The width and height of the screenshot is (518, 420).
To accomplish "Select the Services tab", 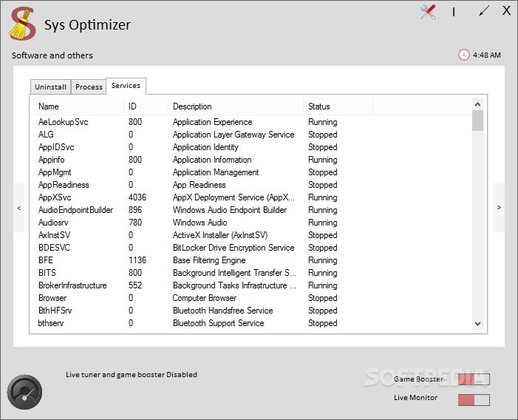I will (x=126, y=86).
